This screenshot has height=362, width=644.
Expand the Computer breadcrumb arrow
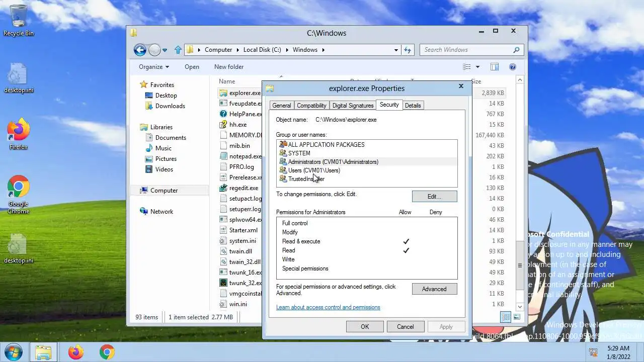[x=237, y=50]
